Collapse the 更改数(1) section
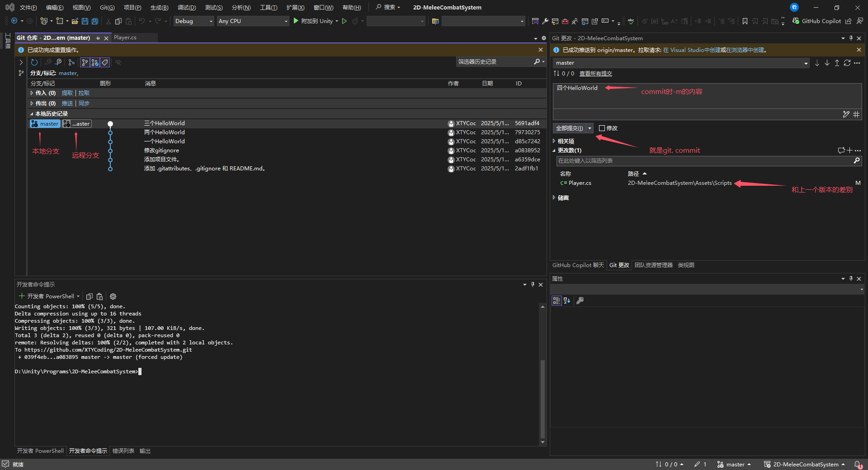Image resolution: width=868 pixels, height=470 pixels. [554, 150]
